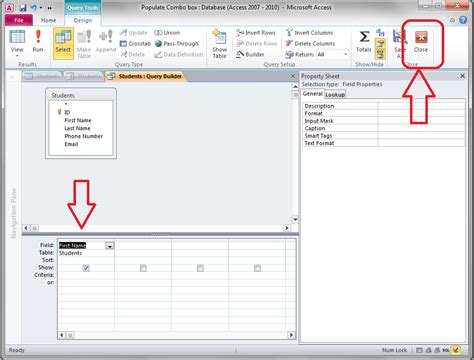Click the Sort cell under First Name
Viewport: 474px width, 360px height.
(86, 260)
